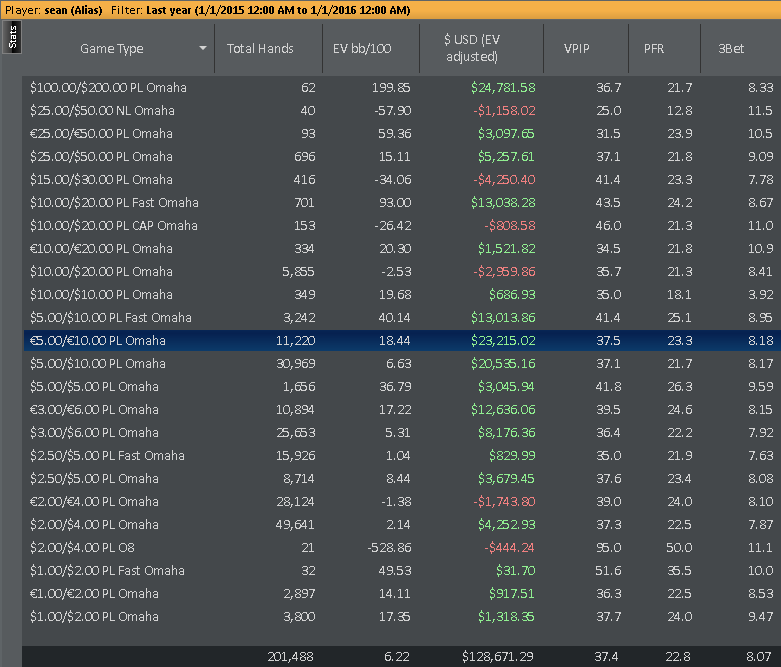
Task: Sort by the EV bb/100 column header
Action: (x=366, y=48)
